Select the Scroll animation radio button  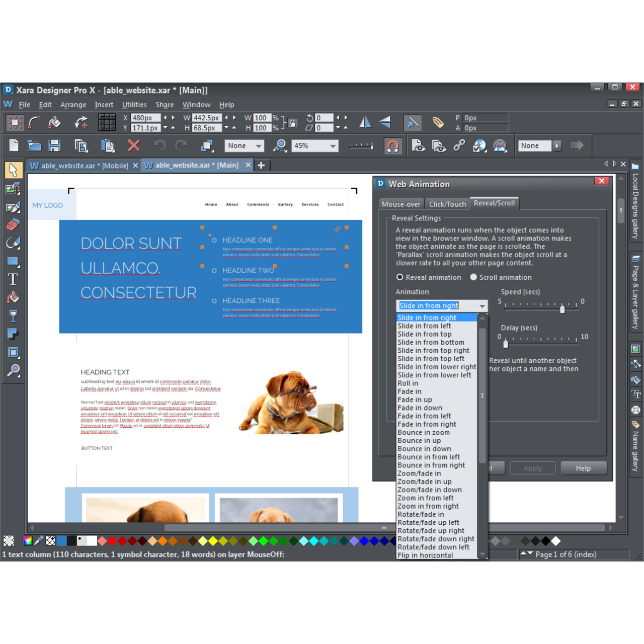pos(473,277)
